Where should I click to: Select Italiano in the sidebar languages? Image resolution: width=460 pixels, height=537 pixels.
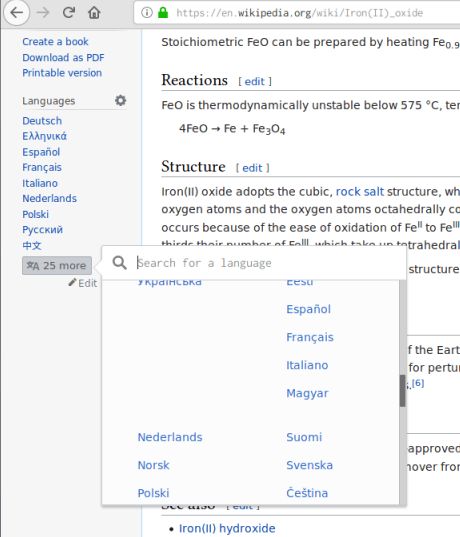pos(40,183)
